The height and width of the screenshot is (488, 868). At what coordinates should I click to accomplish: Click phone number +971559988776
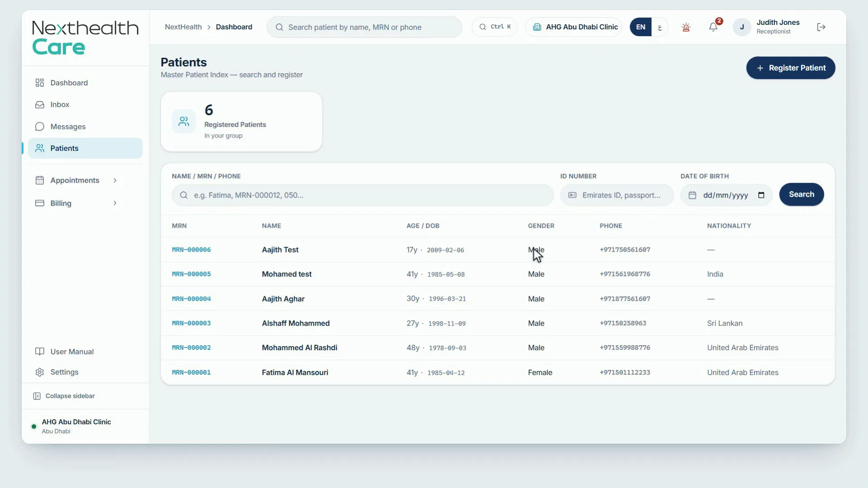(x=625, y=348)
